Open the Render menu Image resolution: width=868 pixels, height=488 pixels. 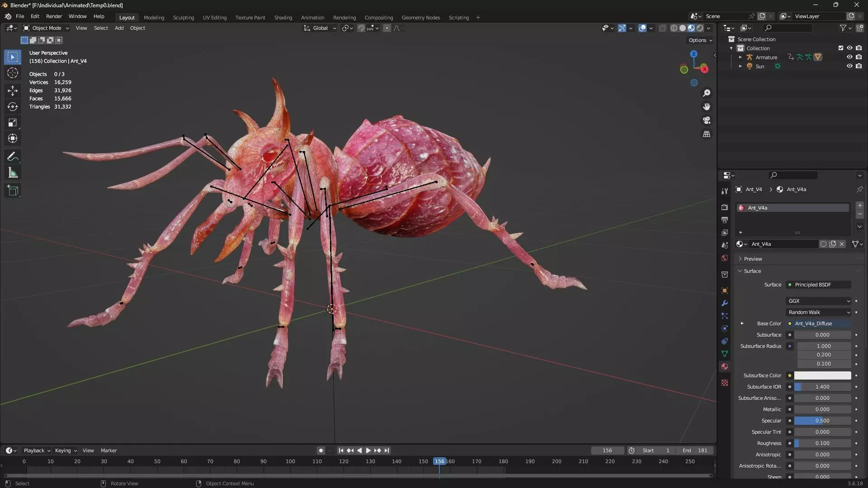[54, 16]
